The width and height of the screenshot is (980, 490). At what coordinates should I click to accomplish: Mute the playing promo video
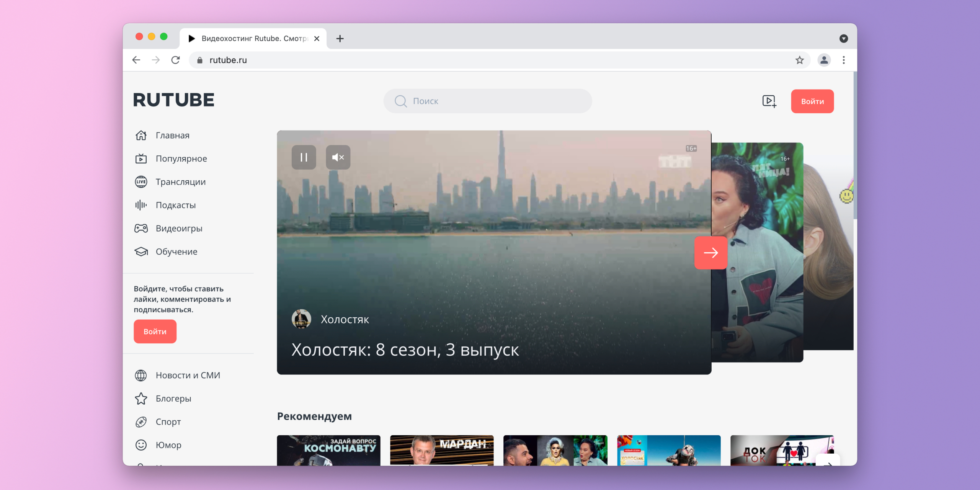[x=338, y=157]
